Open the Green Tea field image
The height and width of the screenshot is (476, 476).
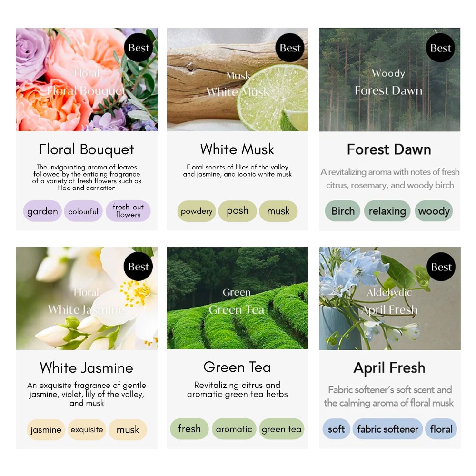(238, 298)
